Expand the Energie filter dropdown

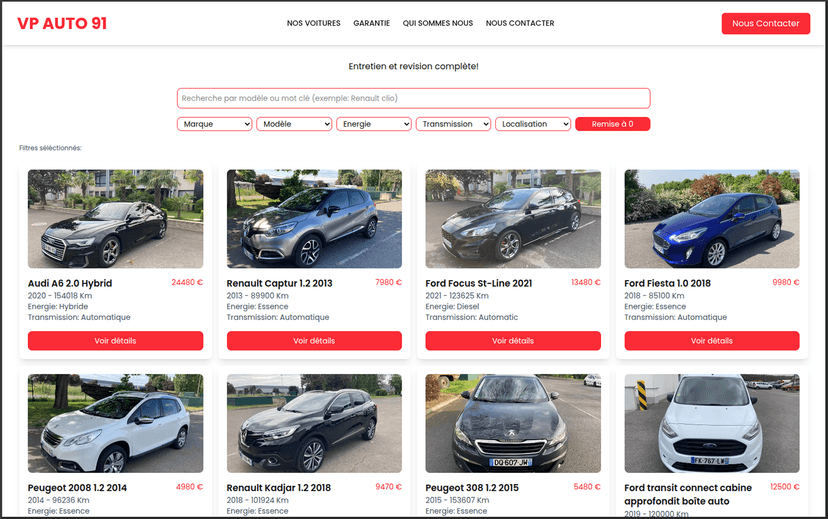coord(374,124)
